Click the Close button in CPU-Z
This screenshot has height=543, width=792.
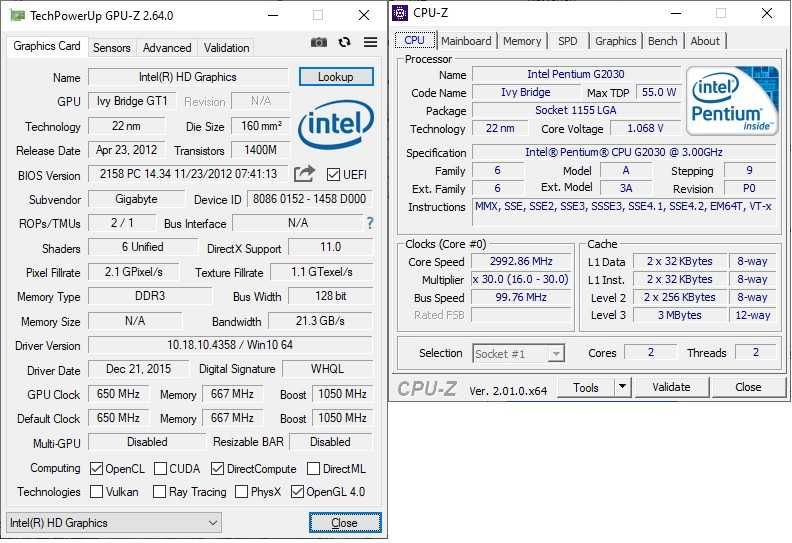749,387
